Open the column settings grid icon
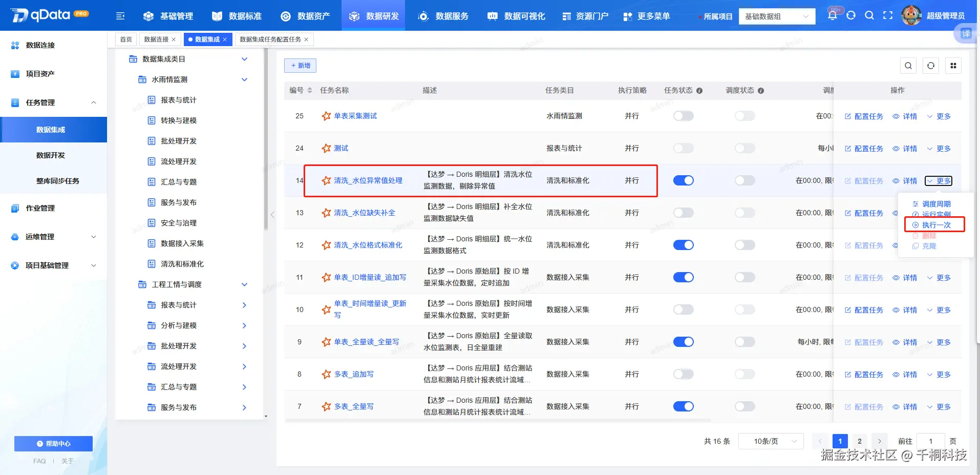Screen dimensions: 980x475 953,66
